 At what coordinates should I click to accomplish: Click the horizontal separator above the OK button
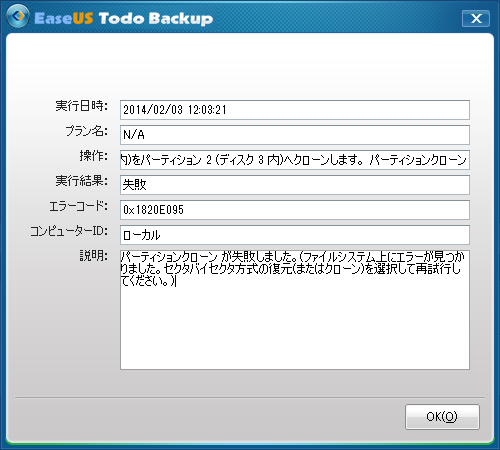pos(250,397)
